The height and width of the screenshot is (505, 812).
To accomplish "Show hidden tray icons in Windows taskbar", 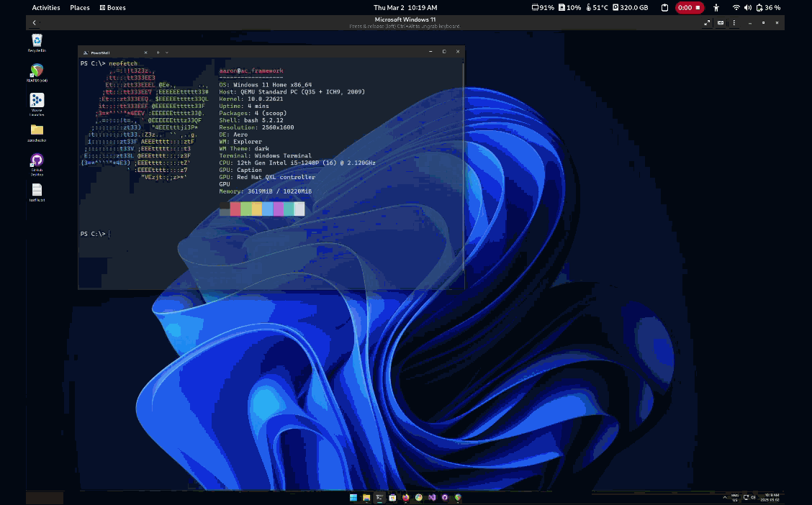I will [x=724, y=497].
